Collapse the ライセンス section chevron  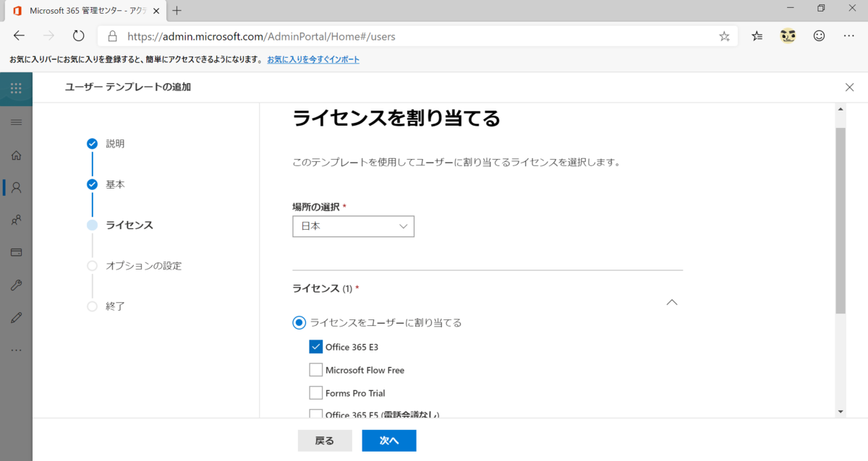[x=671, y=302]
